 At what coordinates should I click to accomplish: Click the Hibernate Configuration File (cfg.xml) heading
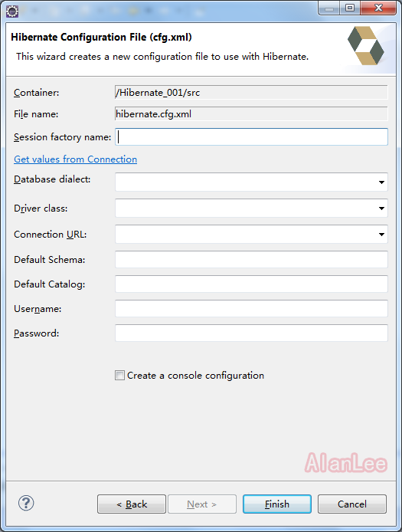point(101,37)
